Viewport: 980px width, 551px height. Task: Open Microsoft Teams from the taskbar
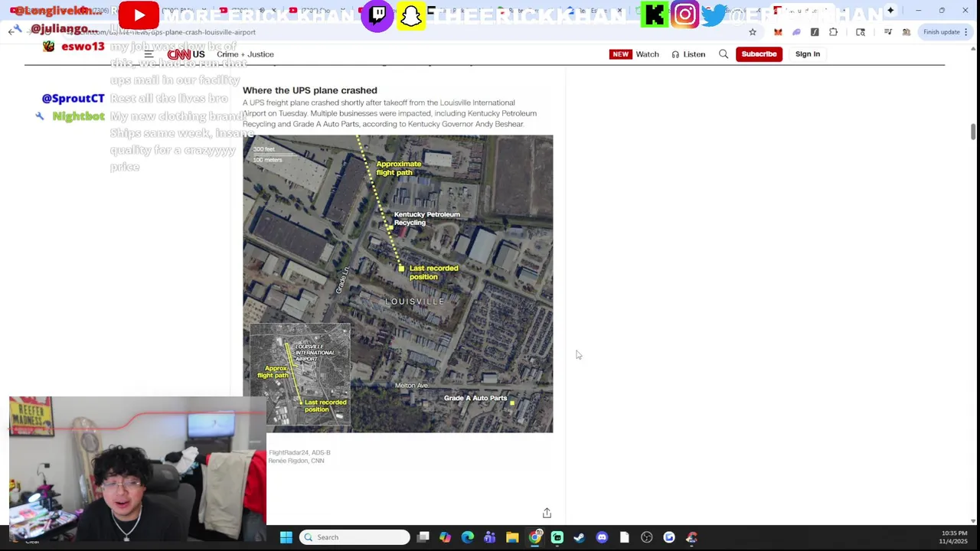(489, 537)
